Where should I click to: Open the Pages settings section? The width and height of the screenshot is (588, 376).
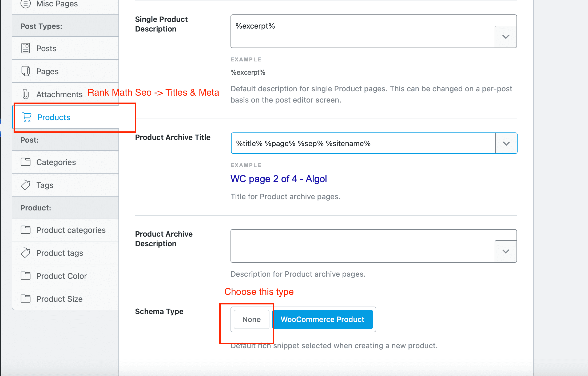pos(47,71)
